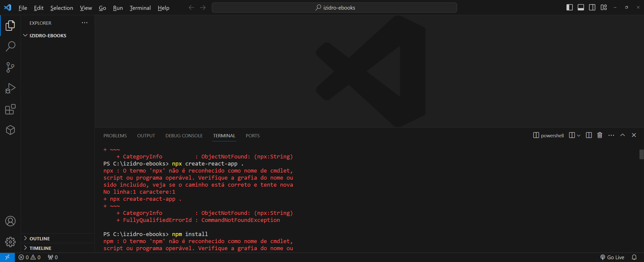The image size is (644, 262).
Task: Open errors and warnings count in status bar
Action: [29, 257]
